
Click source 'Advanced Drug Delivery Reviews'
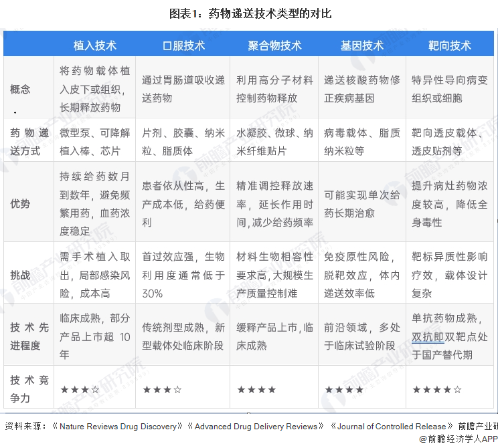tap(256, 426)
